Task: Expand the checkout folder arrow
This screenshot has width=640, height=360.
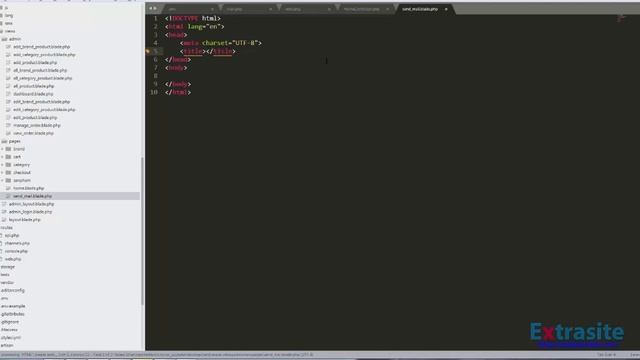Action: 2,173
